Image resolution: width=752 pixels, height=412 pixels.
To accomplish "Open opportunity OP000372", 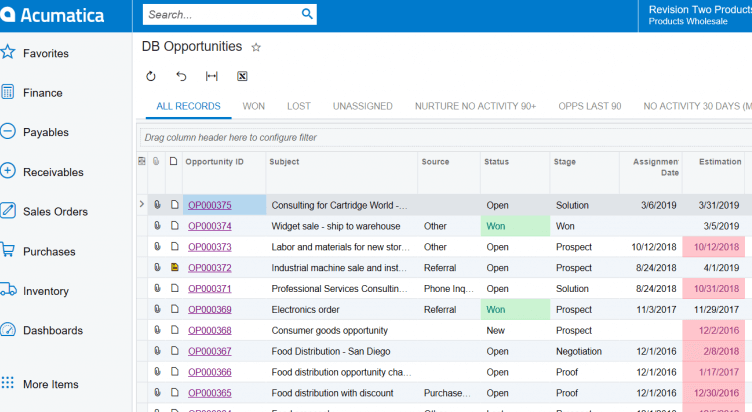I will coord(210,268).
